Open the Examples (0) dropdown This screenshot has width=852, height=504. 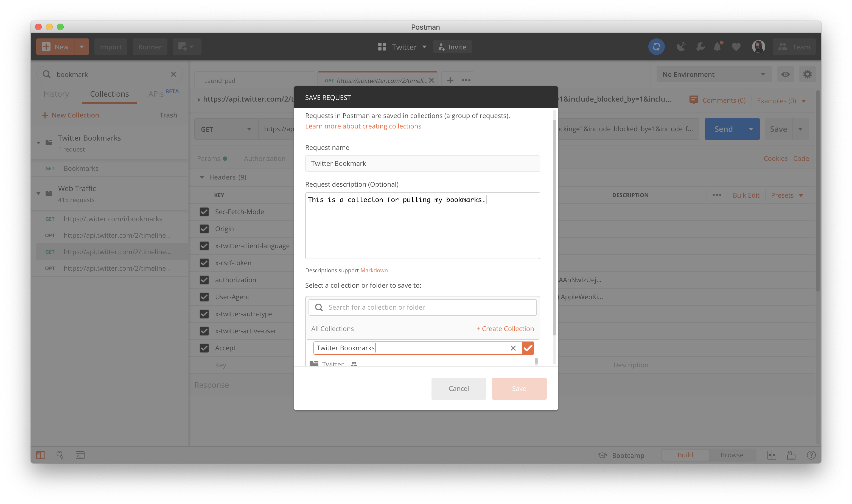coord(781,100)
